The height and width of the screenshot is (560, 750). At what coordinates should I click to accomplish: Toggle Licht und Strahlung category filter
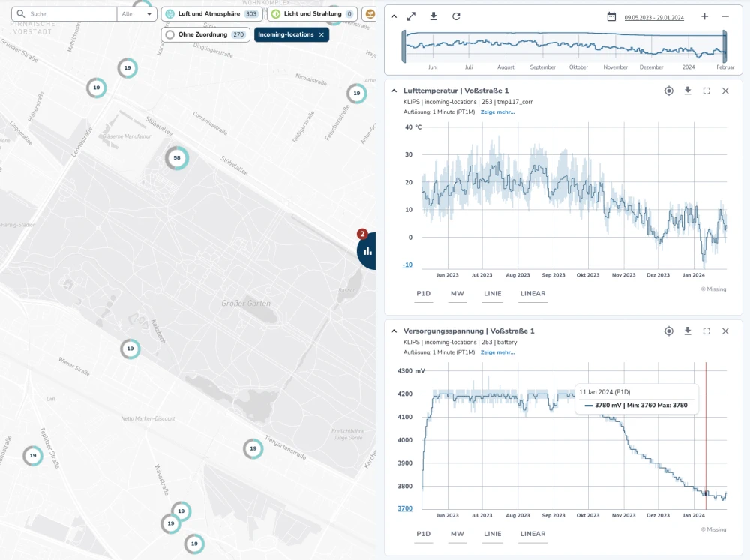(x=312, y=13)
